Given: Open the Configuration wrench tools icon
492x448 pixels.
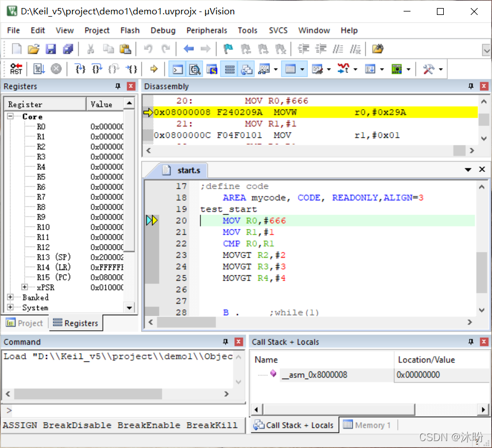Looking at the screenshot, I should point(429,69).
